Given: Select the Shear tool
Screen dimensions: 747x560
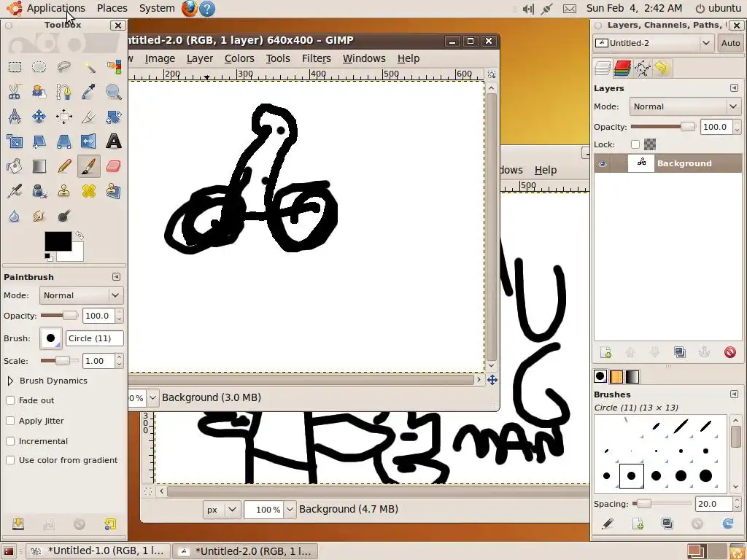Looking at the screenshot, I should pos(39,141).
